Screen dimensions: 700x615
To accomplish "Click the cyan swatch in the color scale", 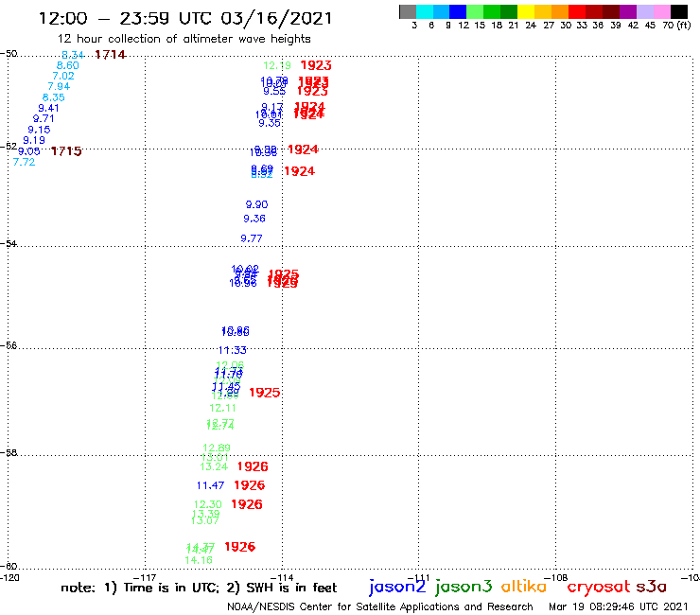I will click(x=425, y=11).
